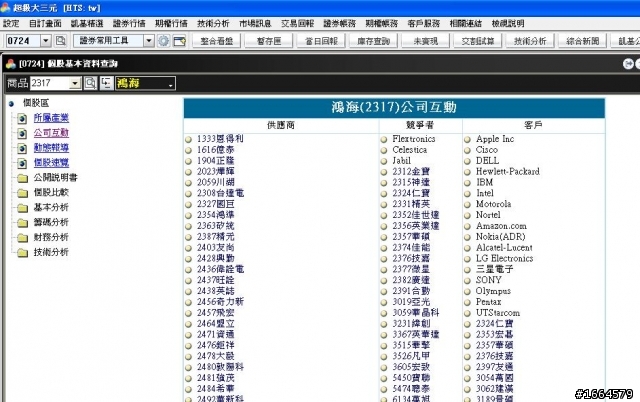This screenshot has width=640, height=402.
Task: Select customer Amazon.com
Action: pos(501,226)
